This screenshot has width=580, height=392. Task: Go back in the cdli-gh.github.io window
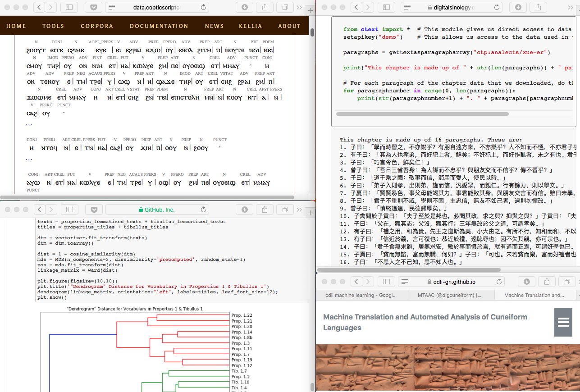(356, 282)
